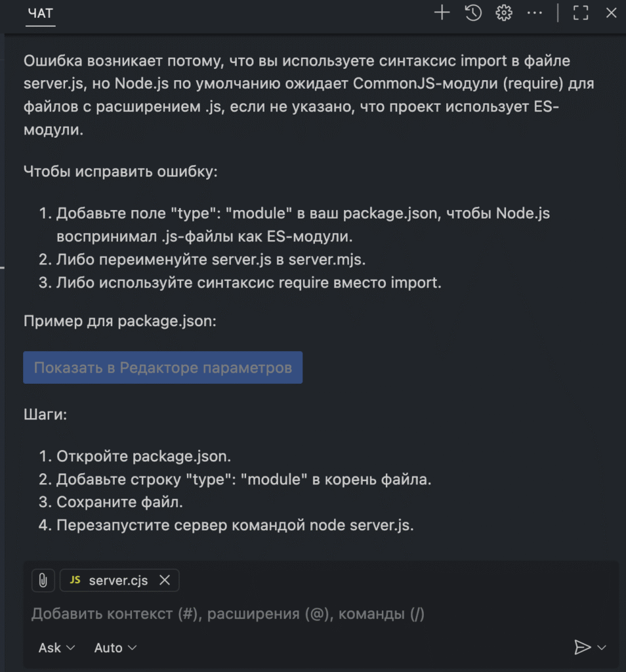Switch to the ЧАТ tab

41,14
